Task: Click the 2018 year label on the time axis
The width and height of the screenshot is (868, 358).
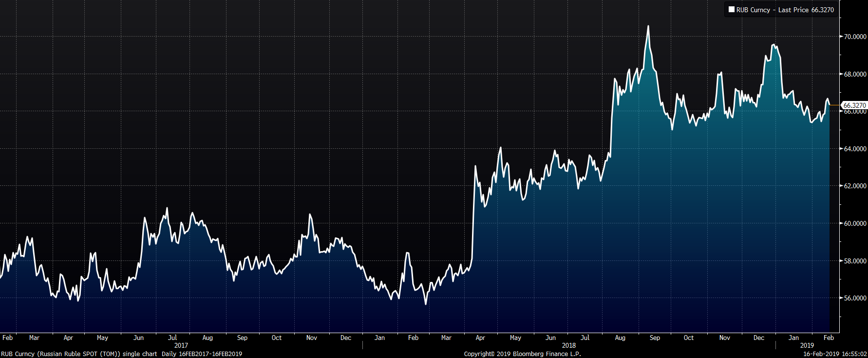Action: 568,345
